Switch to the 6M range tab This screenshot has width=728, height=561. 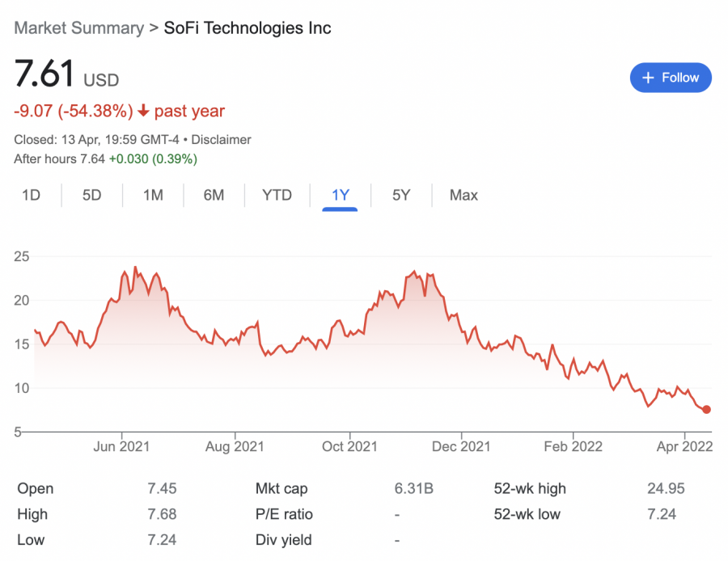coord(214,195)
